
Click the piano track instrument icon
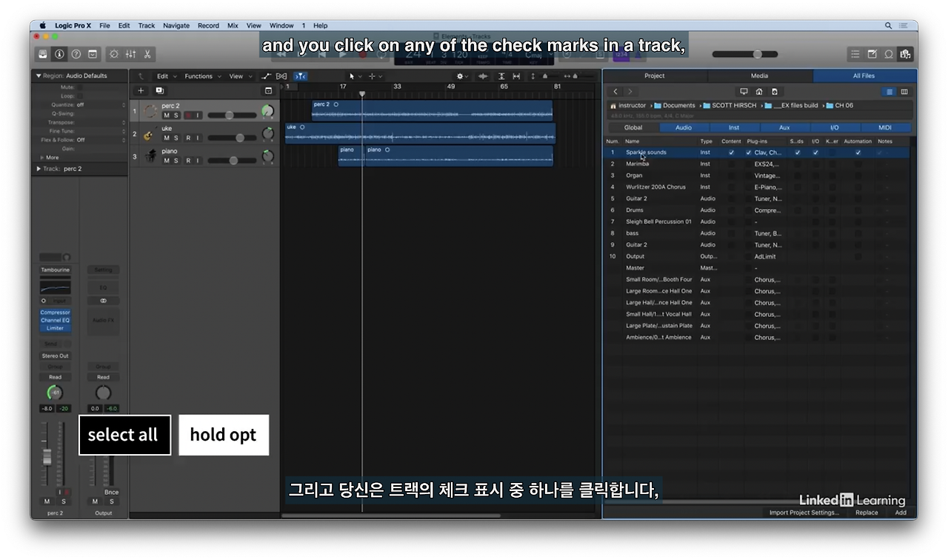click(x=151, y=156)
